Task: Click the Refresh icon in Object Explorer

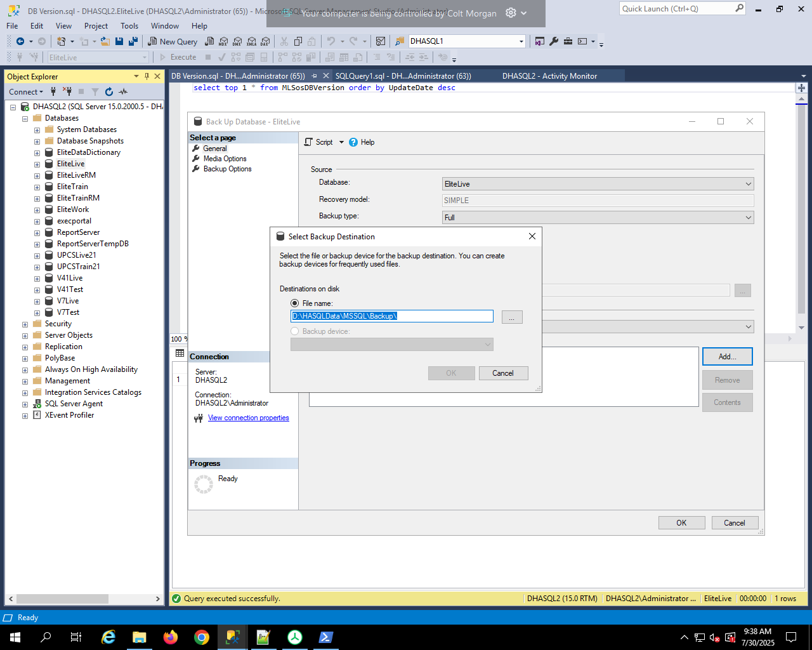Action: click(109, 91)
